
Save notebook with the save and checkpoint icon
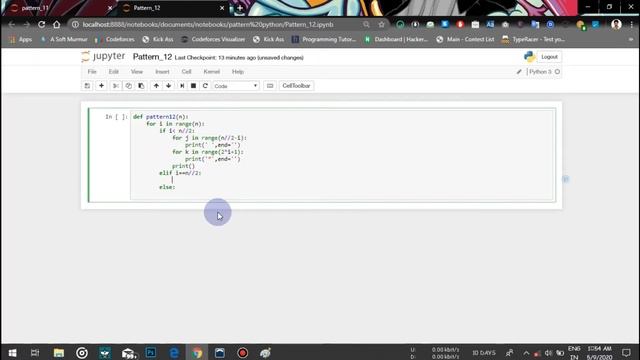(87, 86)
